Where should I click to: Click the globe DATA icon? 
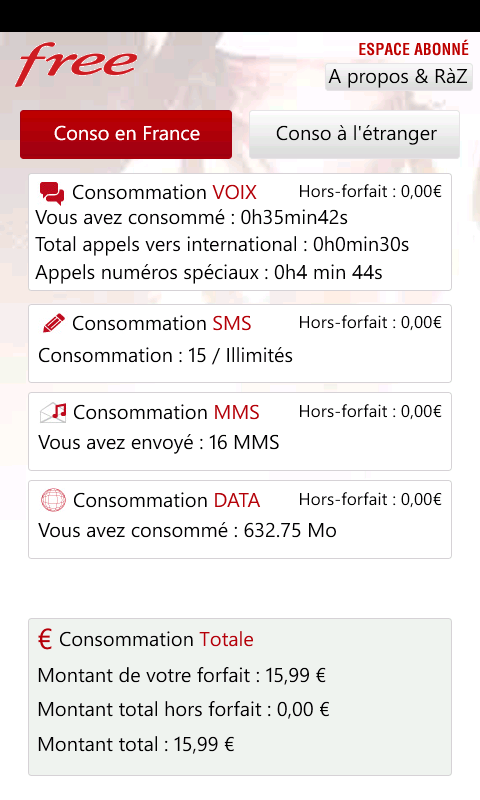53,500
